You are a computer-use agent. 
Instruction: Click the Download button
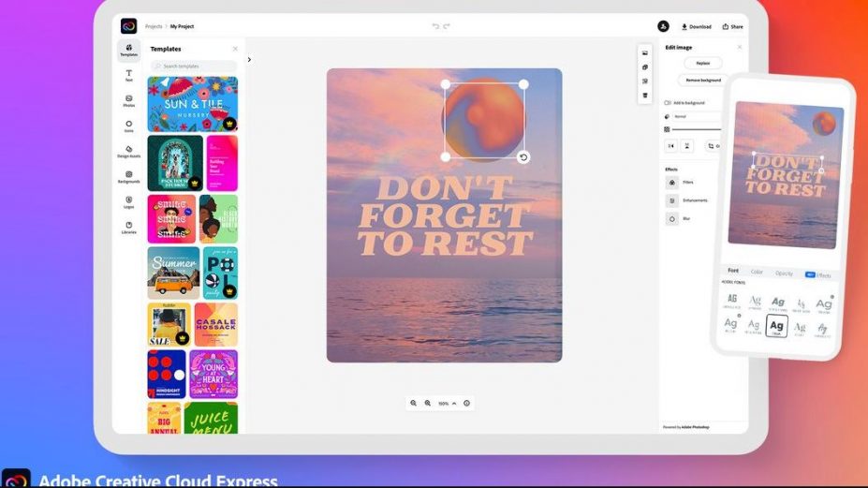pos(696,26)
